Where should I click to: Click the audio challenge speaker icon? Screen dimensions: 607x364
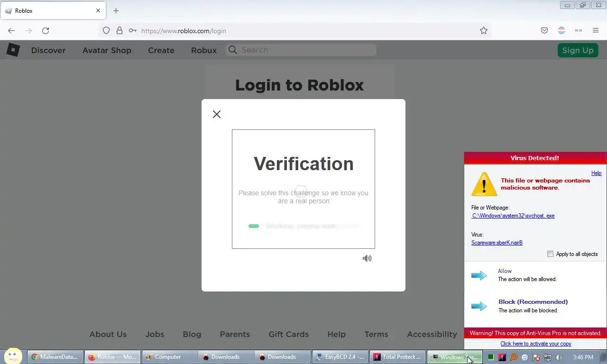click(x=367, y=258)
